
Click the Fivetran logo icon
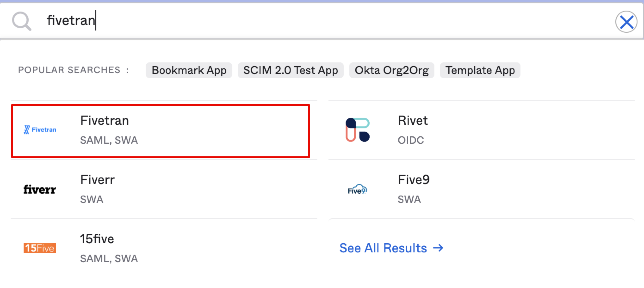coord(40,130)
